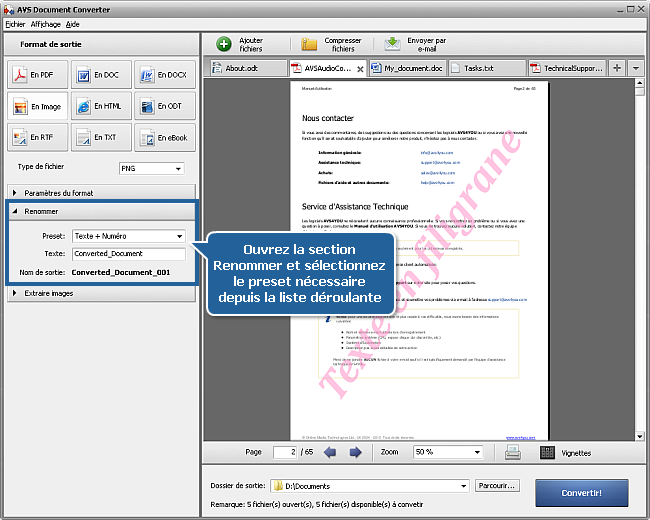Add a new tab with plus button
The image size is (650, 520).
[617, 68]
